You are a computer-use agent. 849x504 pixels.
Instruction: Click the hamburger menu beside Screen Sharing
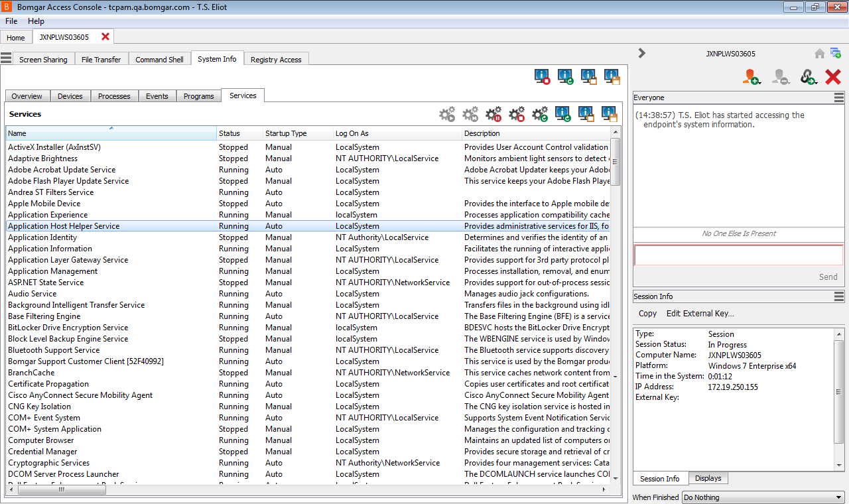(x=6, y=58)
